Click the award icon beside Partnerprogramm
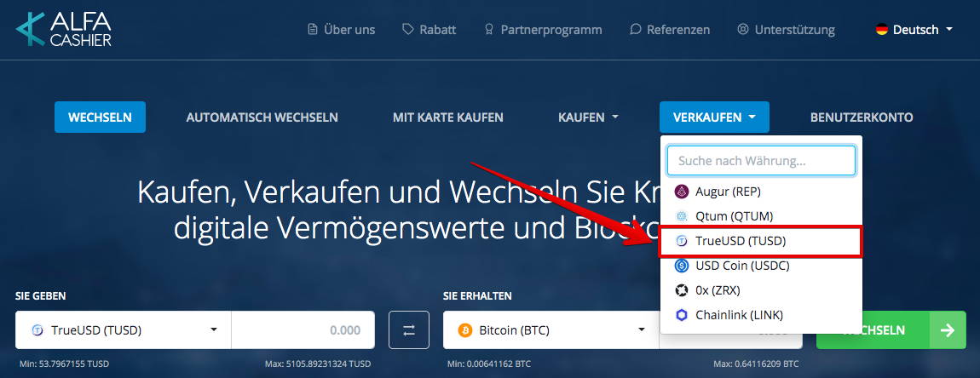The height and width of the screenshot is (378, 980). [x=489, y=29]
